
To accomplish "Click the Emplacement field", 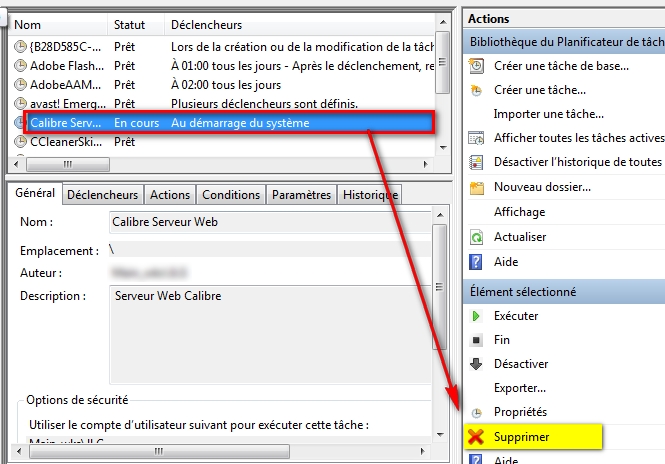I will tap(270, 250).
